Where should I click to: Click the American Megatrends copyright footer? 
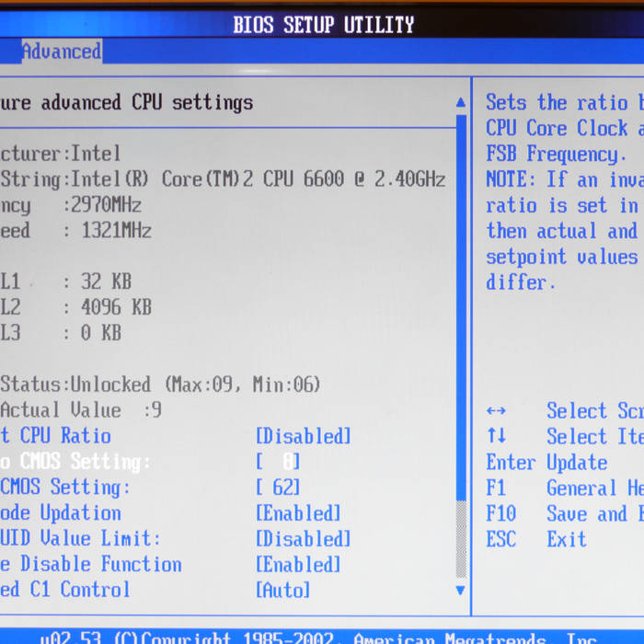[x=318, y=638]
